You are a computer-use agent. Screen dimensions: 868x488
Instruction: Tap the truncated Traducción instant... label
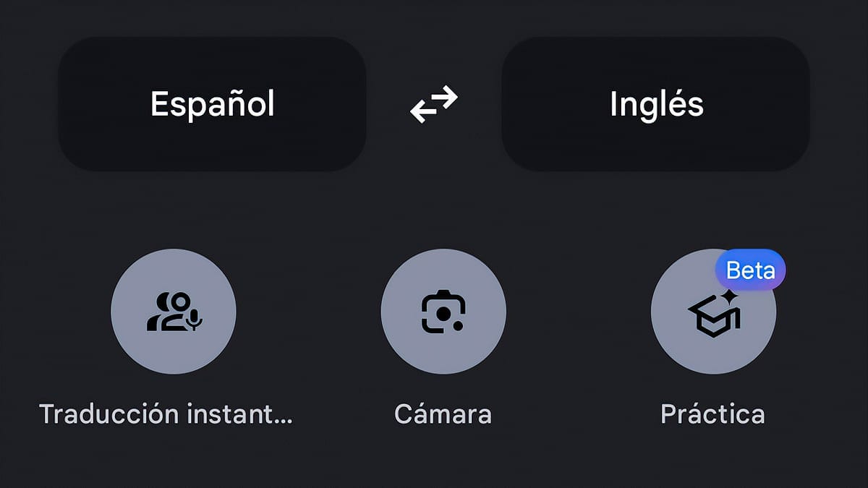tap(168, 414)
